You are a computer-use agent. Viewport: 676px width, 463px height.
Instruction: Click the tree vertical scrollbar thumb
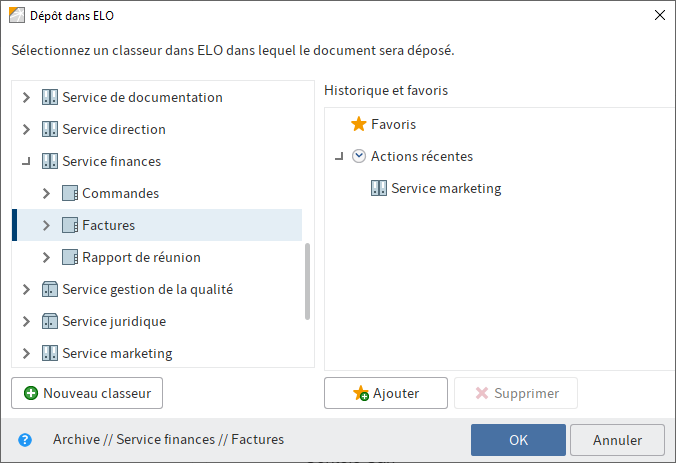(x=307, y=282)
